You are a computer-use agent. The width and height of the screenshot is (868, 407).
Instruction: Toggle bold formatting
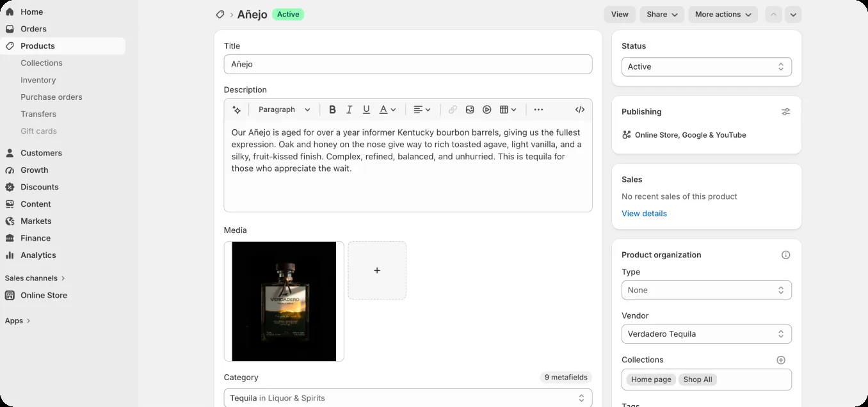[332, 109]
